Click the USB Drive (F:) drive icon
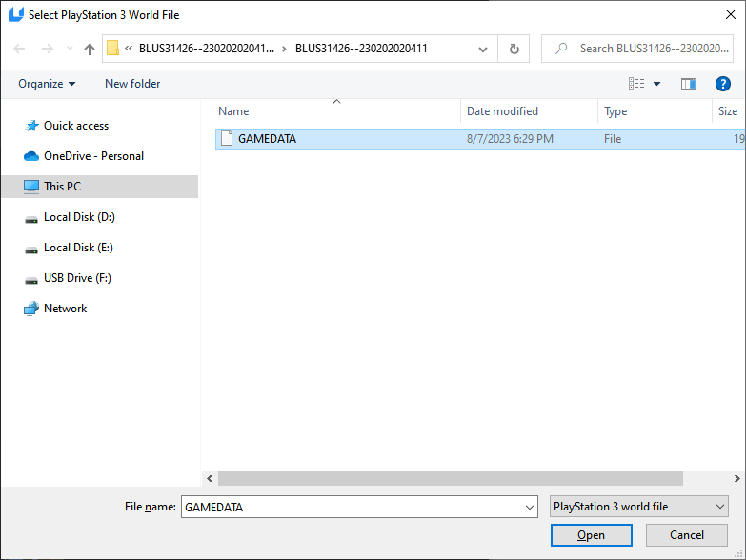 pos(31,280)
